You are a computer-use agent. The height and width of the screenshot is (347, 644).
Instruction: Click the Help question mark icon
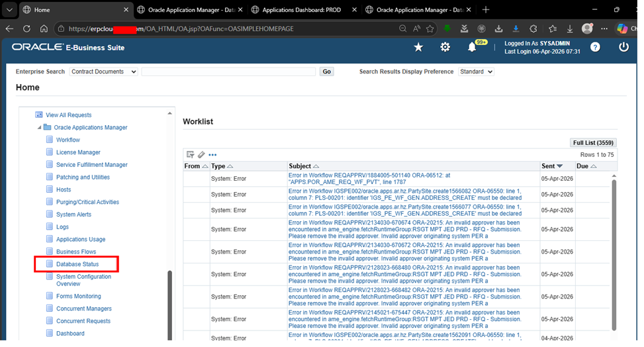pyautogui.click(x=595, y=47)
